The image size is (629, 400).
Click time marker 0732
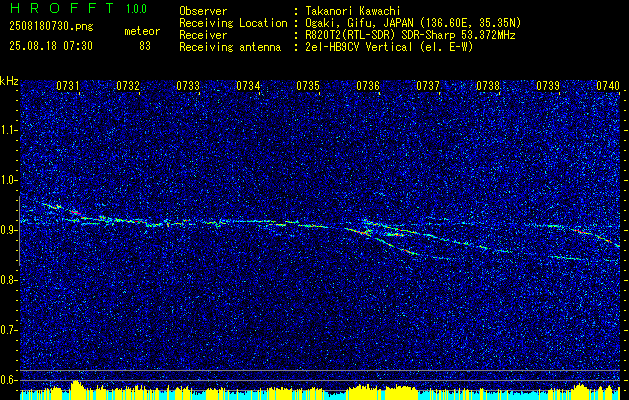128,85
